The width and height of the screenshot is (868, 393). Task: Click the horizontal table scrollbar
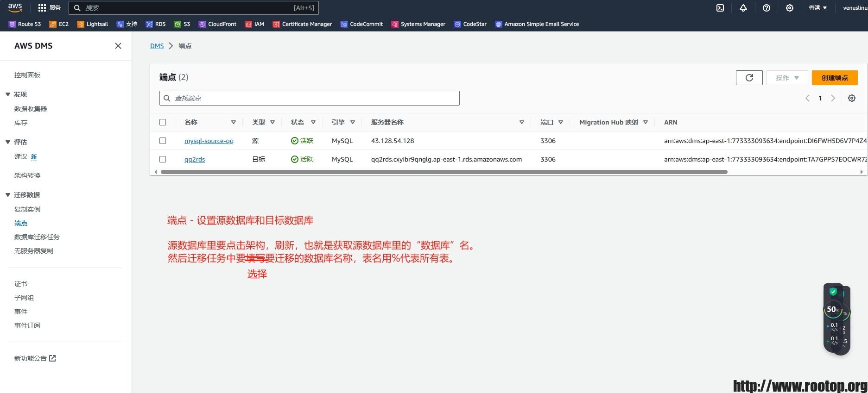pos(444,172)
